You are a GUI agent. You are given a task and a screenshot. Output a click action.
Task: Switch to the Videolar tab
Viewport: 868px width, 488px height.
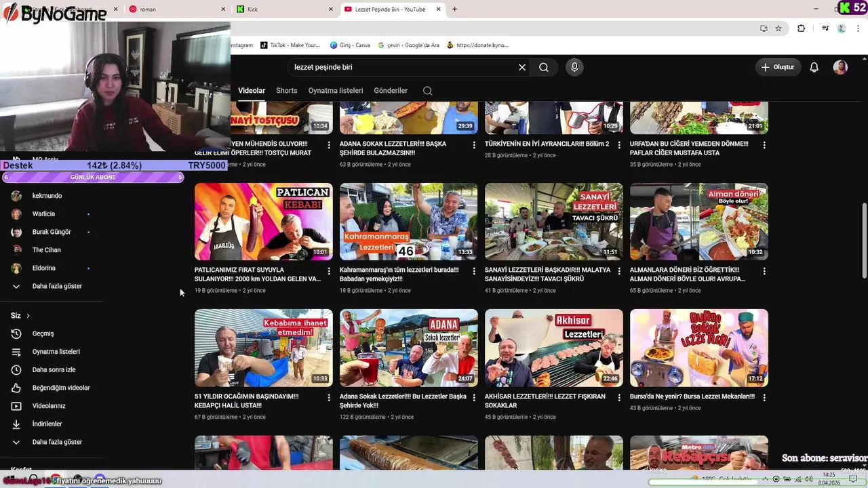[x=252, y=91]
